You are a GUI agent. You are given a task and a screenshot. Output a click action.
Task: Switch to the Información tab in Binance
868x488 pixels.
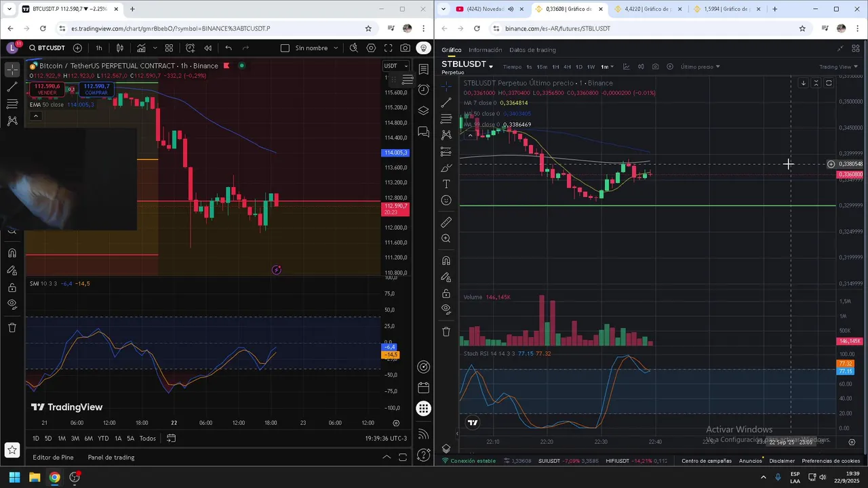coord(486,50)
